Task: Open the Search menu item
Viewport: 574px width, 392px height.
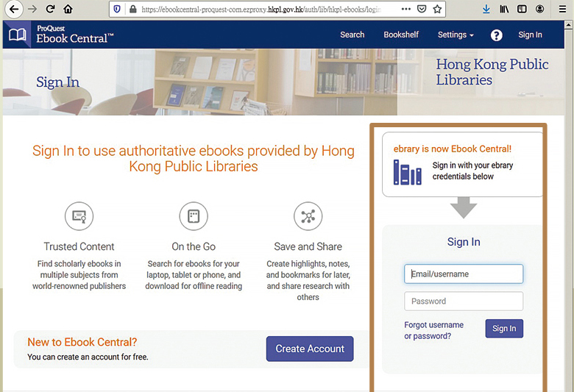Action: pos(352,35)
